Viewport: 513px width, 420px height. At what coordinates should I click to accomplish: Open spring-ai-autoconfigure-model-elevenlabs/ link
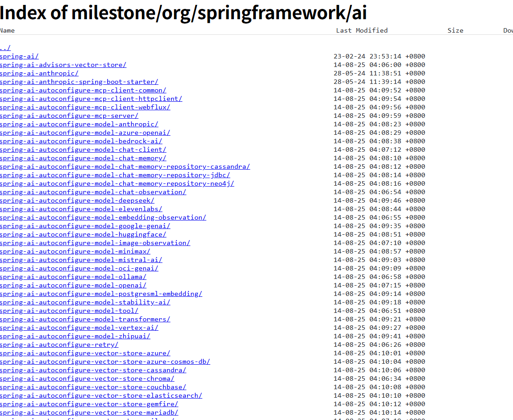coord(81,209)
